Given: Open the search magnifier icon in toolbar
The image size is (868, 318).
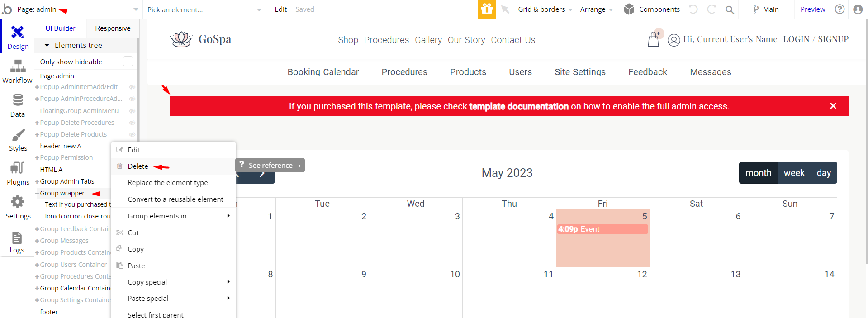Looking at the screenshot, I should pyautogui.click(x=730, y=9).
